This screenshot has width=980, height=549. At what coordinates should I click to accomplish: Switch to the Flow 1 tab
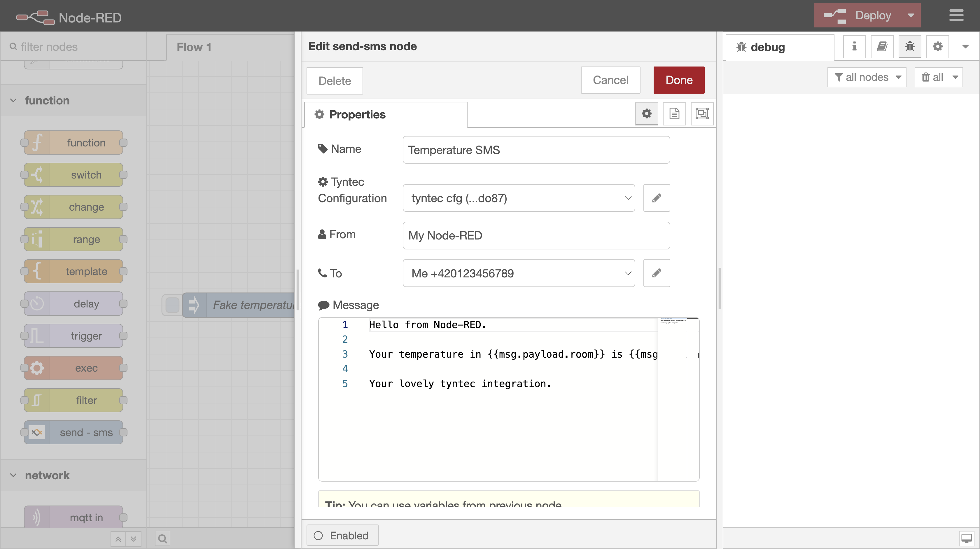click(x=194, y=47)
